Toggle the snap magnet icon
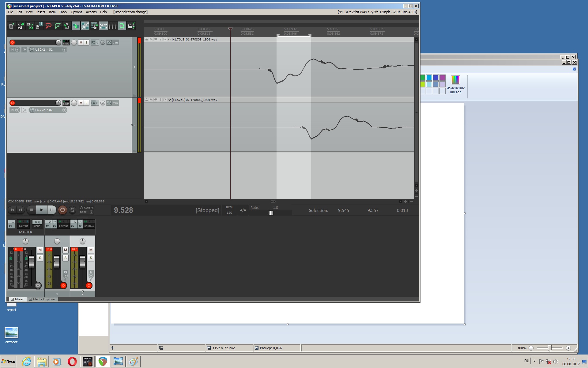This screenshot has height=368, width=588. pyautogui.click(x=122, y=26)
